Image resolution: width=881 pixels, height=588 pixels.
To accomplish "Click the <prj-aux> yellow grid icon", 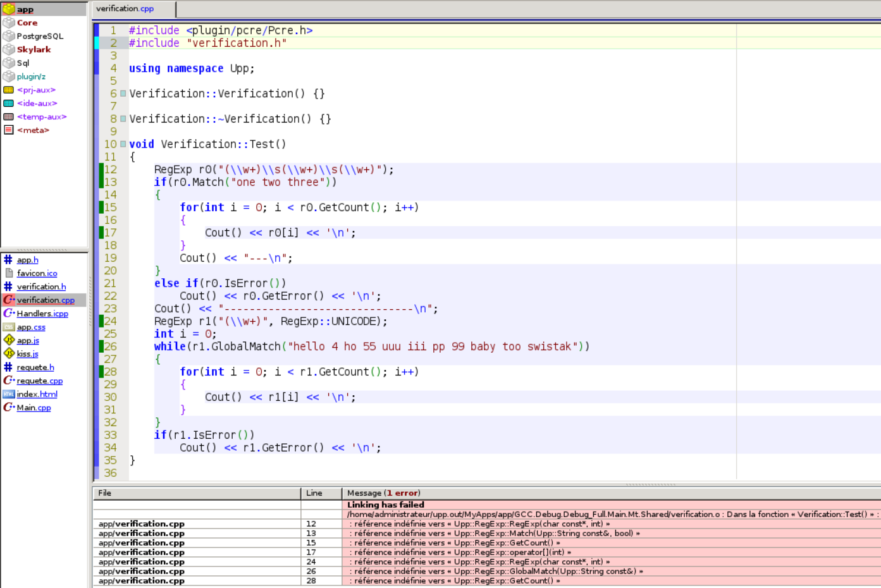I will pyautogui.click(x=8, y=90).
